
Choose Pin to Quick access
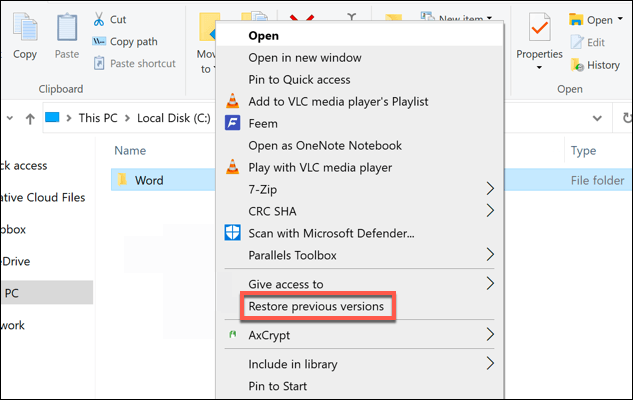tap(300, 79)
